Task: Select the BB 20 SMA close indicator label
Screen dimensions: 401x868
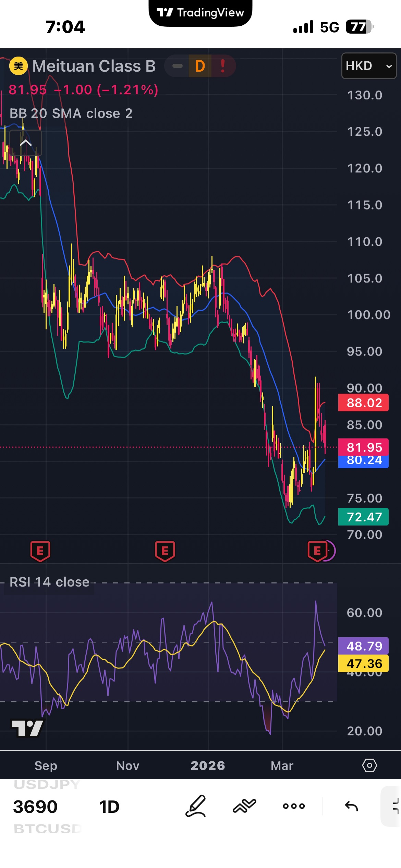Action: pos(71,113)
